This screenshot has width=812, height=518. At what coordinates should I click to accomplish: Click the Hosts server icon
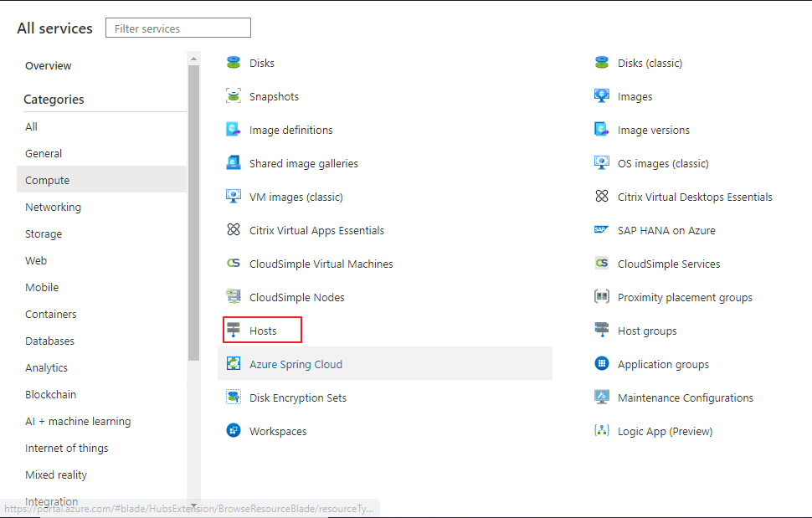point(234,331)
